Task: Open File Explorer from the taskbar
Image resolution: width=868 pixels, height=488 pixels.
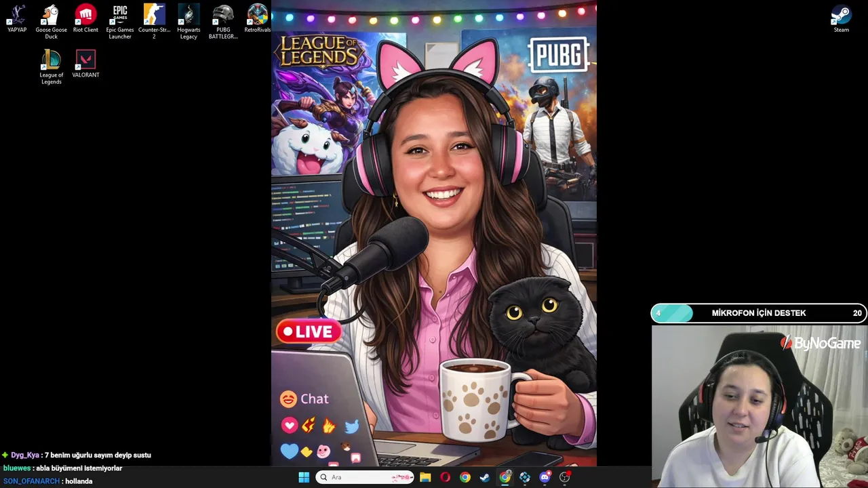Action: tap(425, 477)
